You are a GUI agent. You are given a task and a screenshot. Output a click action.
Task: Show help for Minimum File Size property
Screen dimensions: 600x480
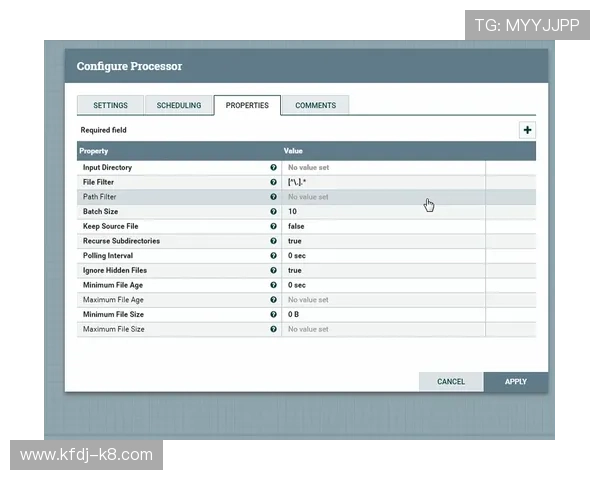(x=273, y=314)
